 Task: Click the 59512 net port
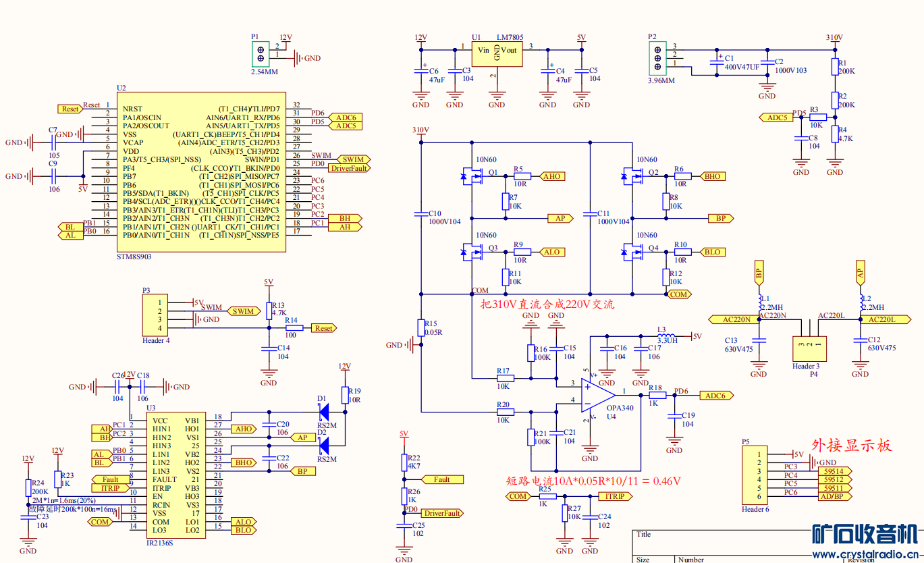coord(834,479)
